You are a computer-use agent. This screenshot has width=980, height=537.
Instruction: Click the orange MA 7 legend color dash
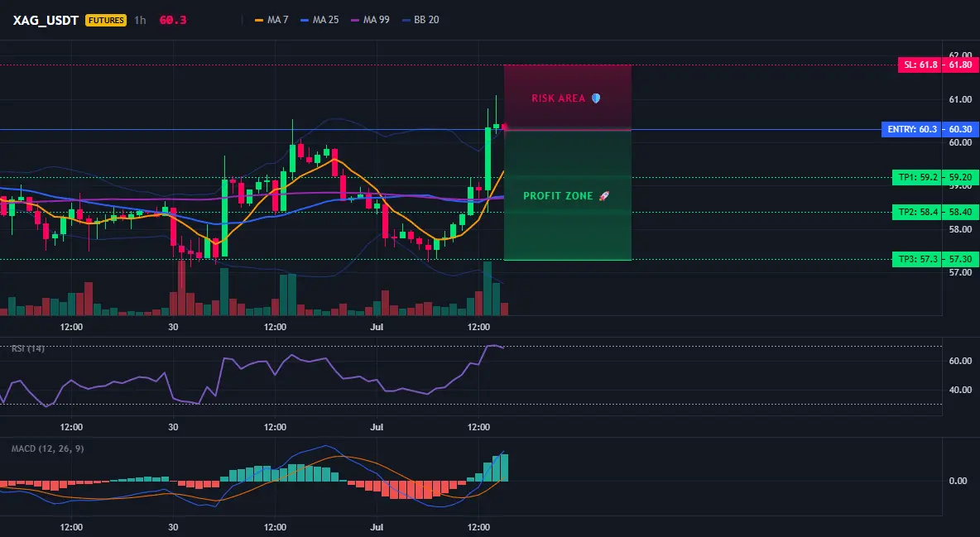click(259, 20)
